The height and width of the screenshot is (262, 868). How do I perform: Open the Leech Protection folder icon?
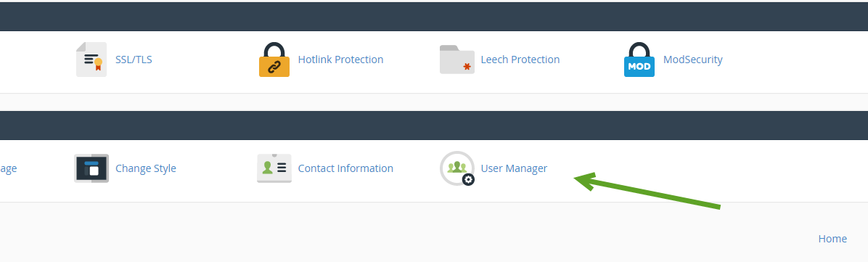pos(456,60)
